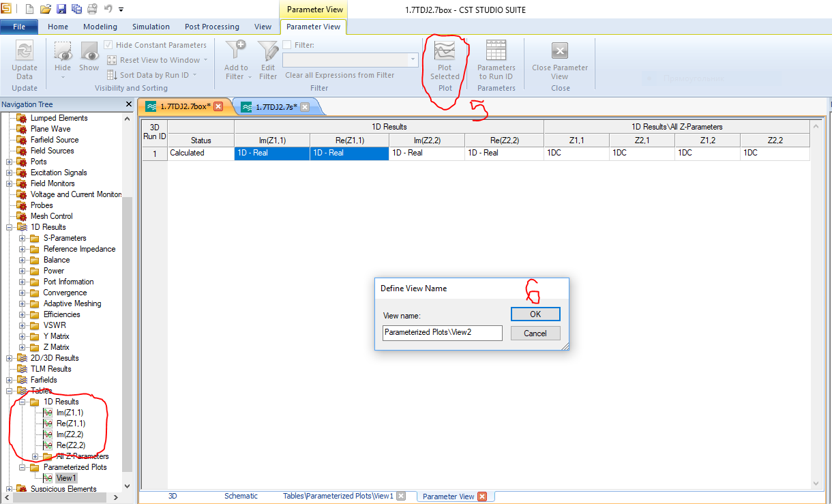The height and width of the screenshot is (504, 832).
Task: Expand the Farfields tree node
Action: pos(10,380)
